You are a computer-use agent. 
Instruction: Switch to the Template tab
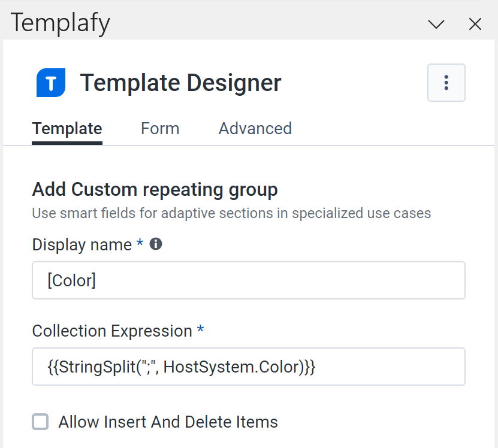click(67, 129)
